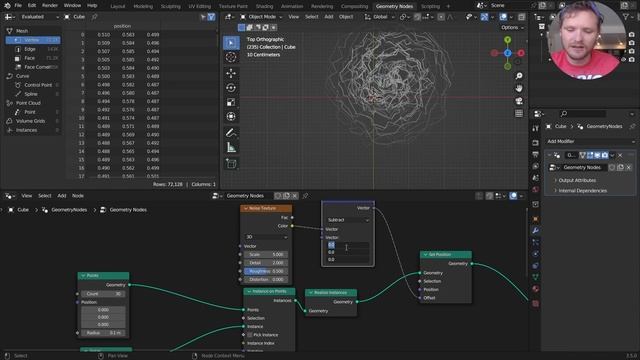Viewport: 640px width, 360px height.
Task: Select the Measure tool
Action: tap(231, 147)
